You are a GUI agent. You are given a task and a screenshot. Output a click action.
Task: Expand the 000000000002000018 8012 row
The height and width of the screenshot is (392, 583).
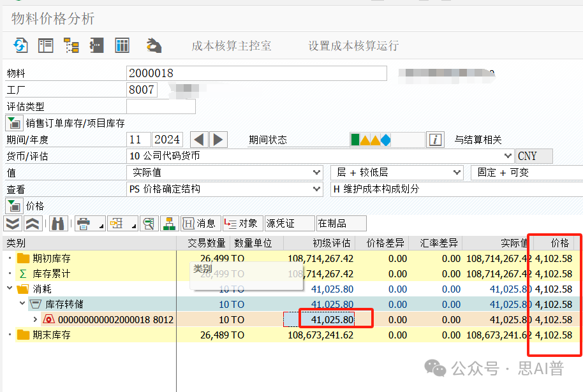pyautogui.click(x=35, y=319)
